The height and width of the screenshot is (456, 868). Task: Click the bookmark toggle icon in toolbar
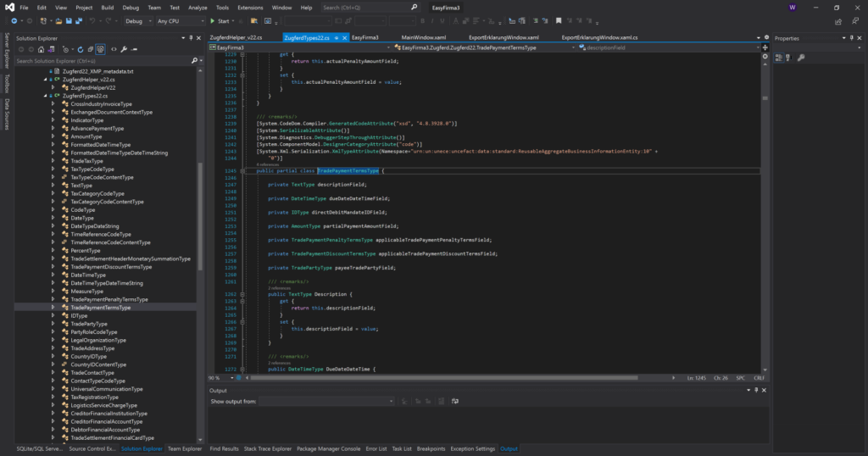point(559,21)
